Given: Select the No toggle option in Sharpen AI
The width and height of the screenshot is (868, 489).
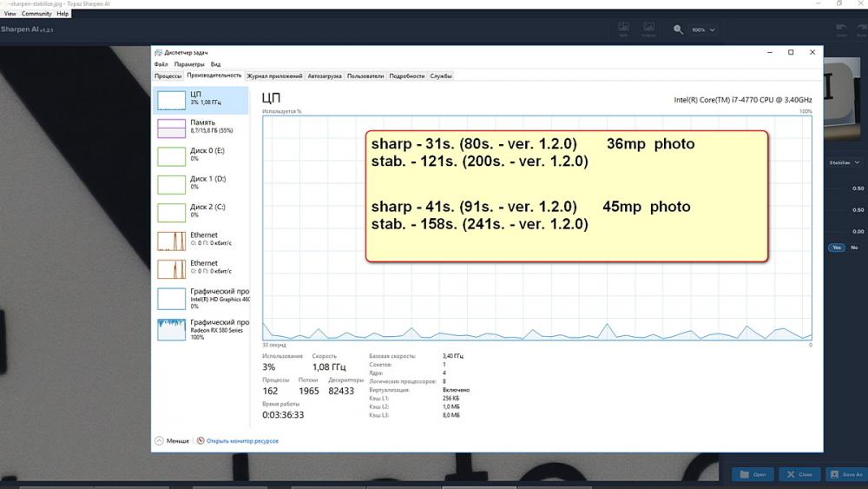Looking at the screenshot, I should (854, 248).
